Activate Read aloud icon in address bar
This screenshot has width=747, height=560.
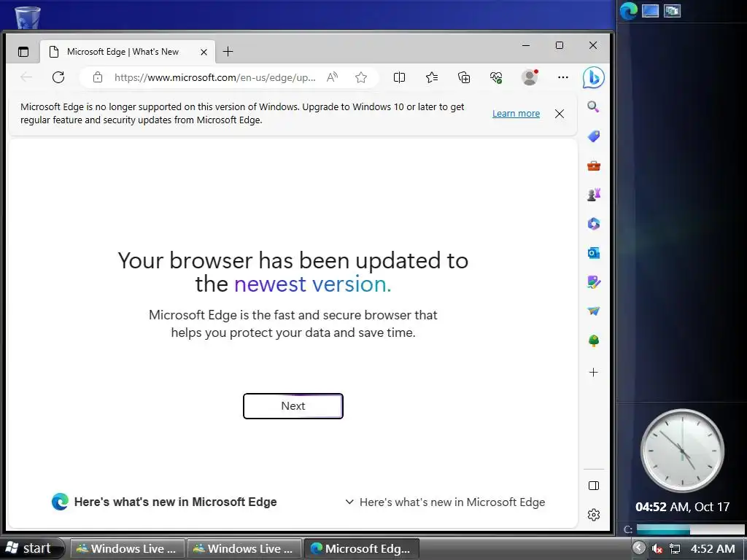click(332, 77)
